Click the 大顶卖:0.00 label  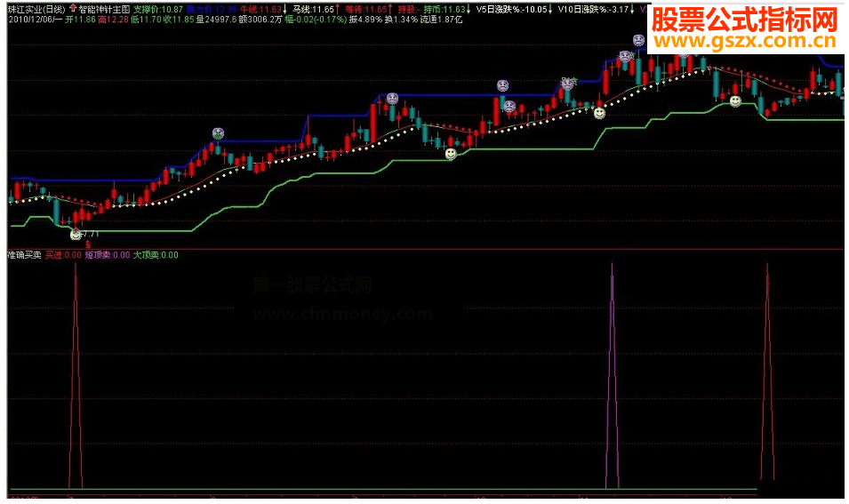point(156,255)
